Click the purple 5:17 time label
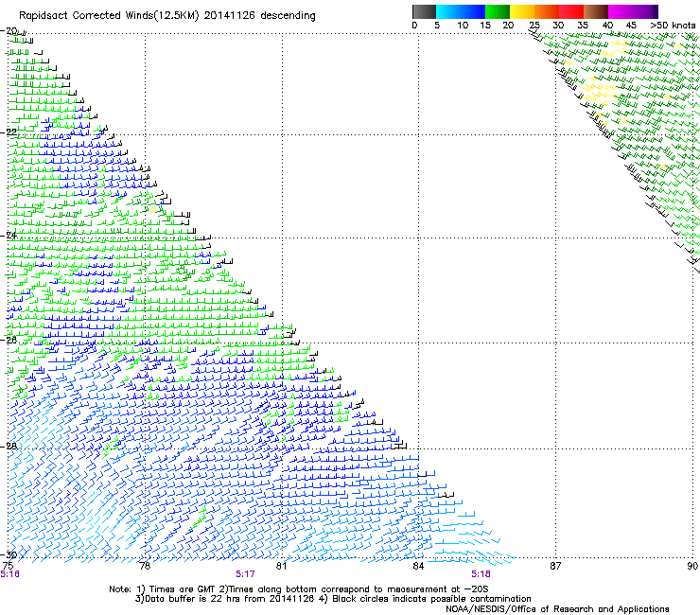Viewport: 700px width, 615px height. point(245,574)
